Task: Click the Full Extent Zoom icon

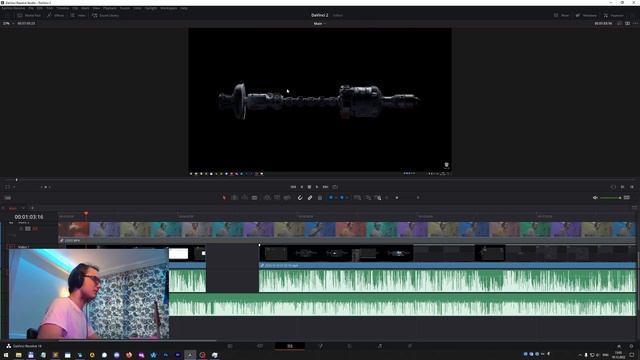Action: coord(358,198)
